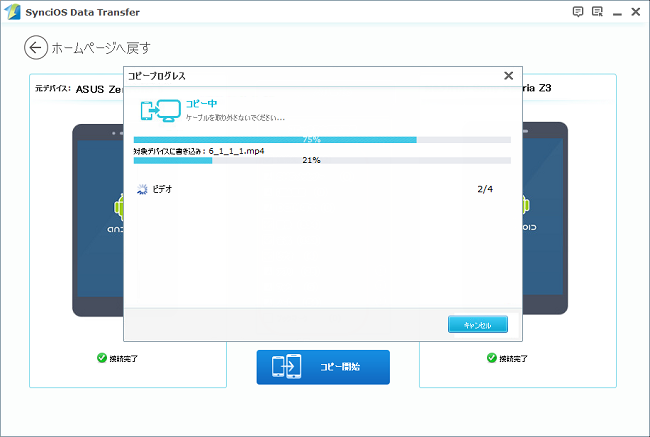Image resolution: width=650 pixels, height=437 pixels.
Task: Close the SynciOS Data Transfer main window
Action: [636, 12]
